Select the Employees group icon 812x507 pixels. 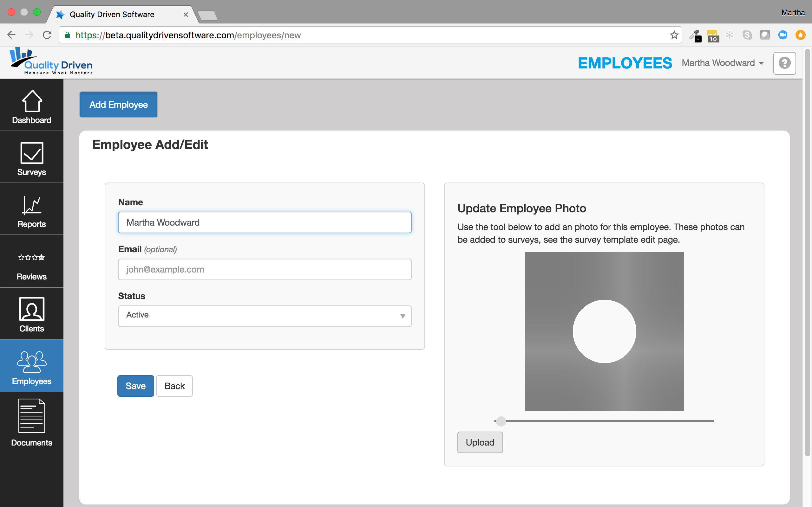click(x=32, y=362)
